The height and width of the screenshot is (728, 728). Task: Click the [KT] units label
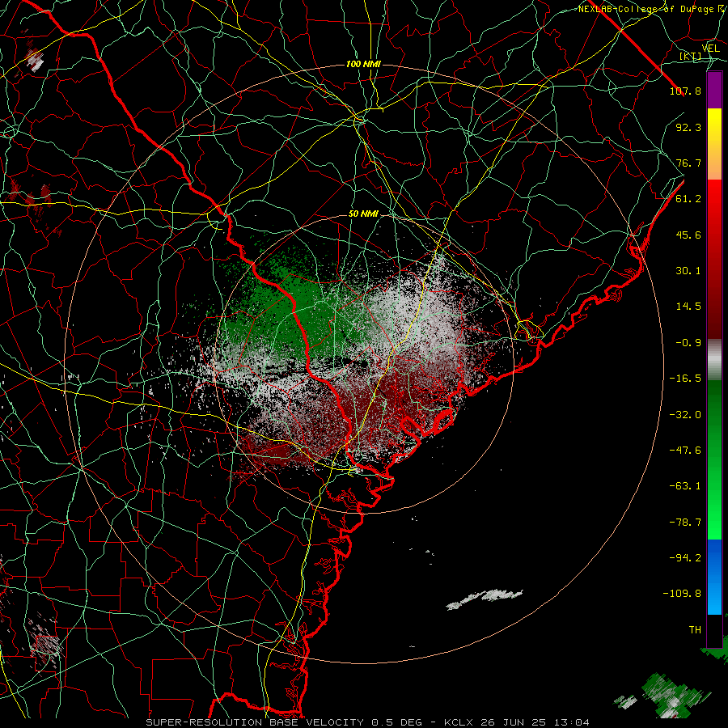point(690,57)
